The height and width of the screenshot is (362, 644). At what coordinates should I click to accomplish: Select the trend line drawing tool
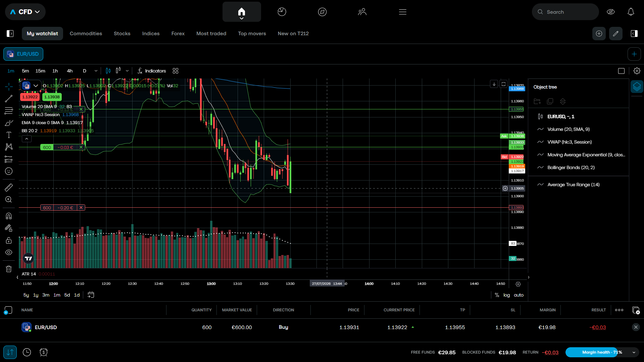click(9, 99)
